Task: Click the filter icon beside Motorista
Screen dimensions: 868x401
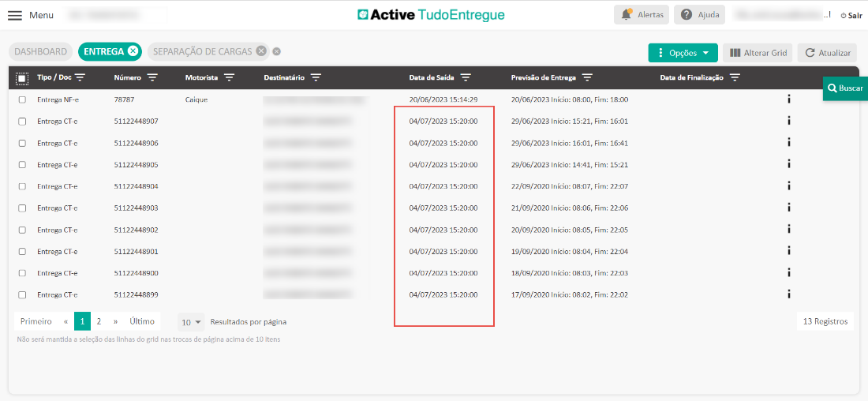Action: [x=229, y=77]
